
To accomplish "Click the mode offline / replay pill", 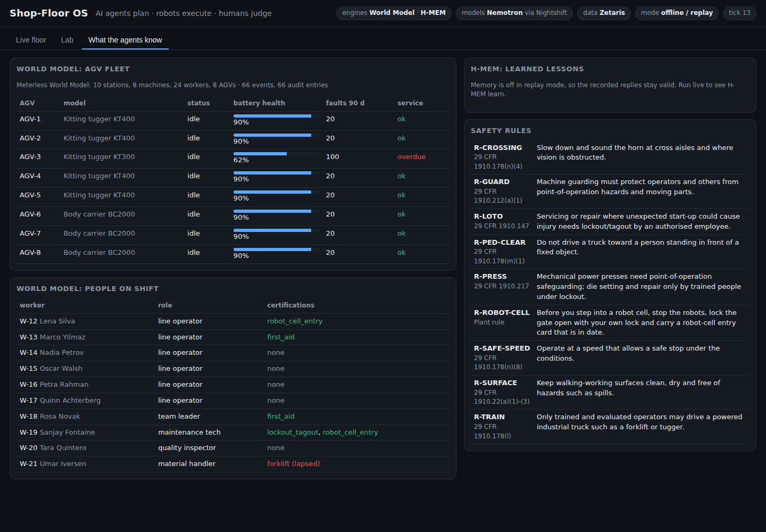I will click(x=677, y=13).
